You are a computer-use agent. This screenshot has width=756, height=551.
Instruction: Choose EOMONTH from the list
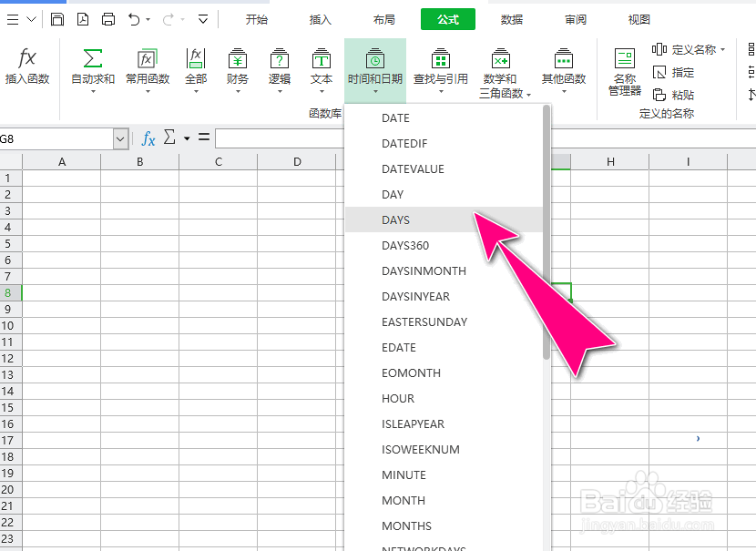[444, 373]
